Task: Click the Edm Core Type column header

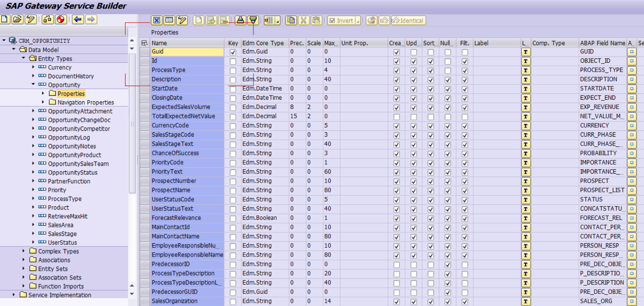Action: (265, 43)
